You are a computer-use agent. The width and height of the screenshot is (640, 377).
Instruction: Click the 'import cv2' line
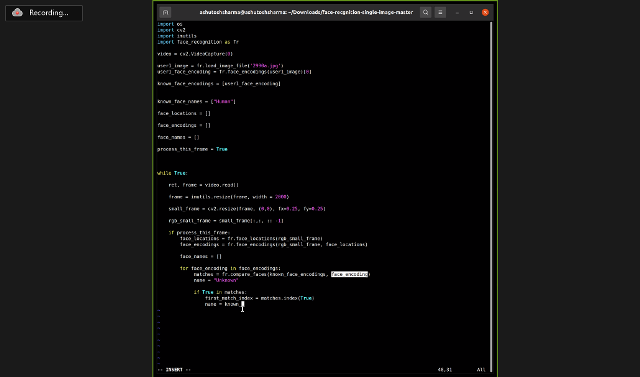tap(171, 30)
